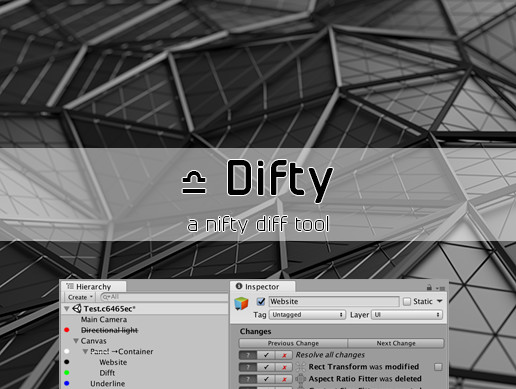Click the blue dot beside Underline

click(67, 383)
